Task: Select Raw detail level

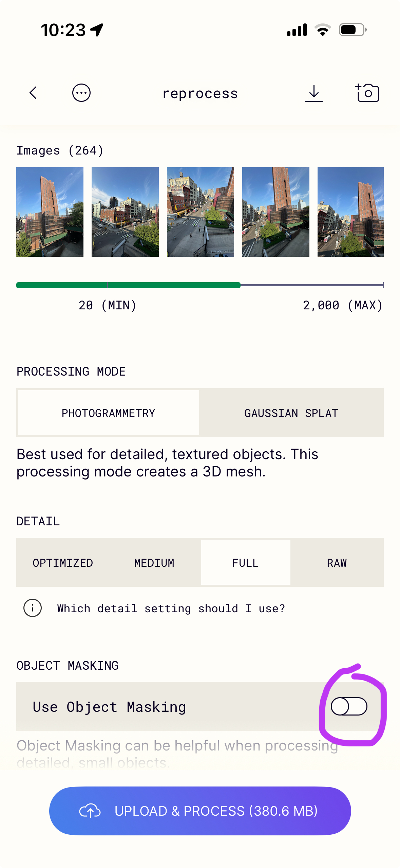Action: click(x=337, y=563)
